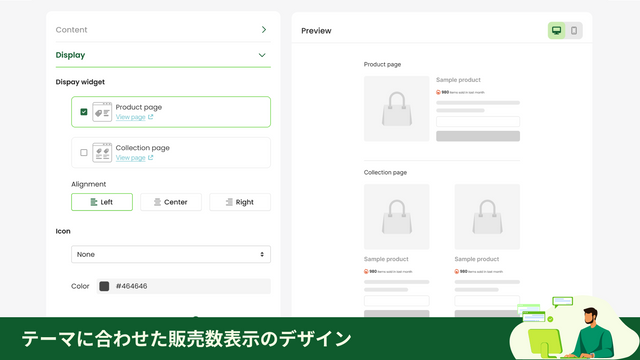
Task: Click the left-align icon
Action: click(x=94, y=202)
